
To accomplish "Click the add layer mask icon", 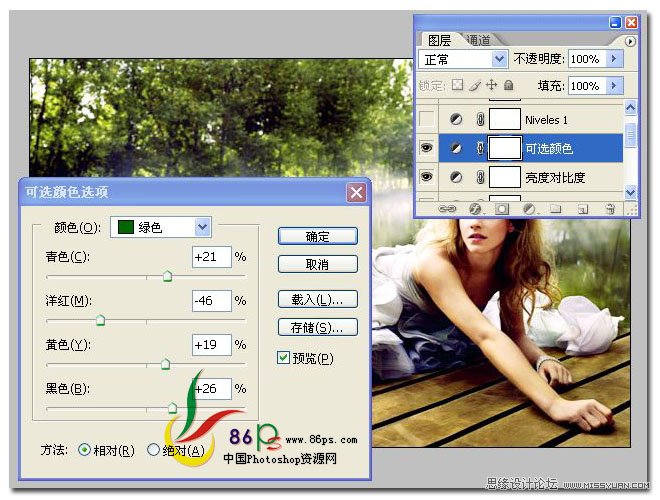I will click(x=502, y=209).
